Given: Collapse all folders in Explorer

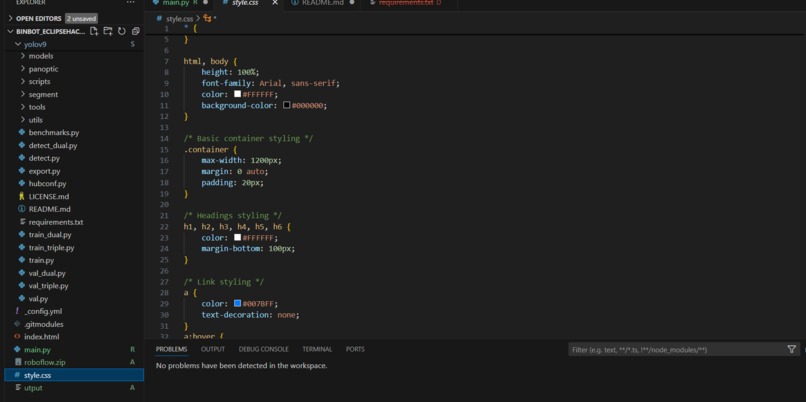Looking at the screenshot, I should (x=135, y=31).
